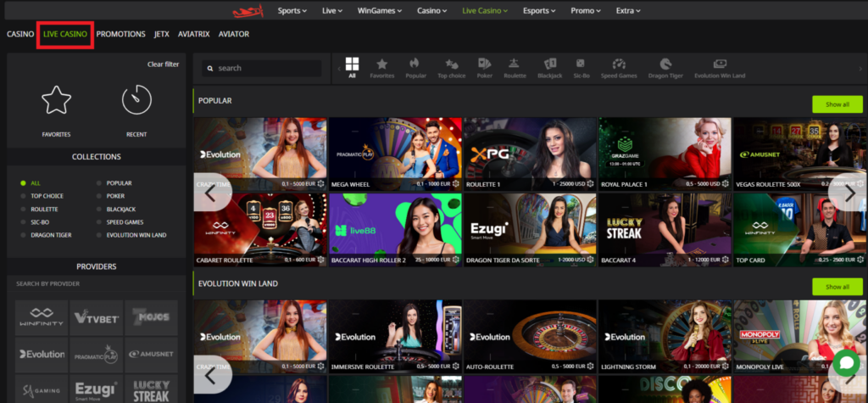Select the Sic-Bo dice category icon
Screen dimensions: 868x403
click(580, 64)
